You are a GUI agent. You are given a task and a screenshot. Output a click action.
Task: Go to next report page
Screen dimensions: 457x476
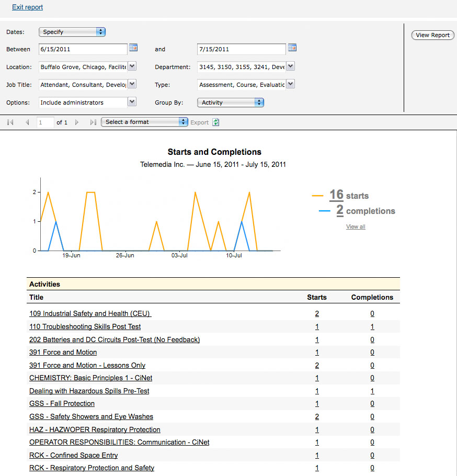pyautogui.click(x=77, y=122)
